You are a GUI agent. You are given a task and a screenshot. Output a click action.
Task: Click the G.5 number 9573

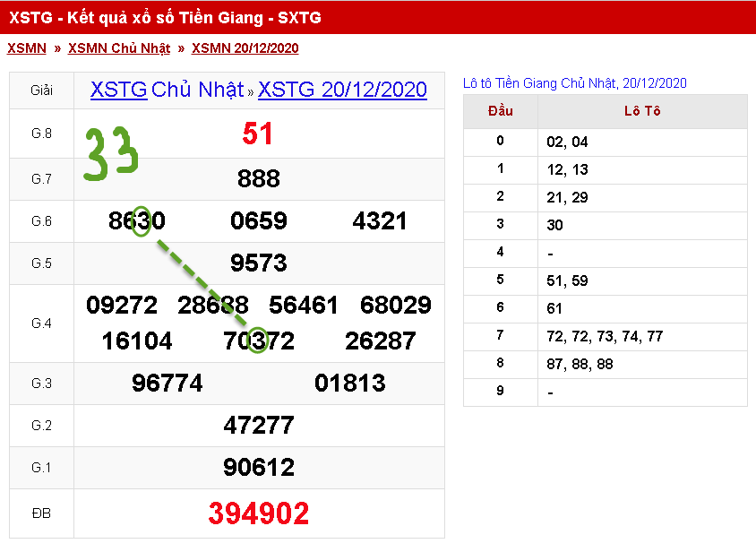pyautogui.click(x=259, y=263)
